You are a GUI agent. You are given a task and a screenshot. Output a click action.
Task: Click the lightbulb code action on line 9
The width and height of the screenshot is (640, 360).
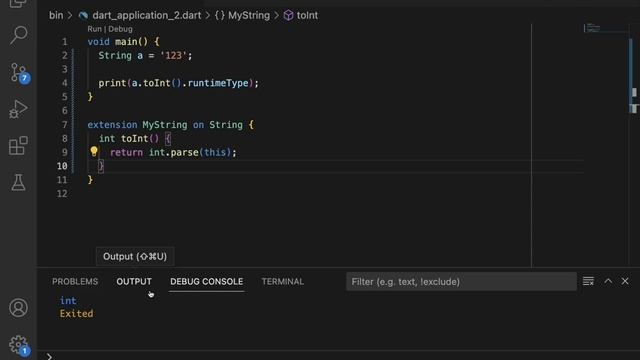click(x=94, y=152)
